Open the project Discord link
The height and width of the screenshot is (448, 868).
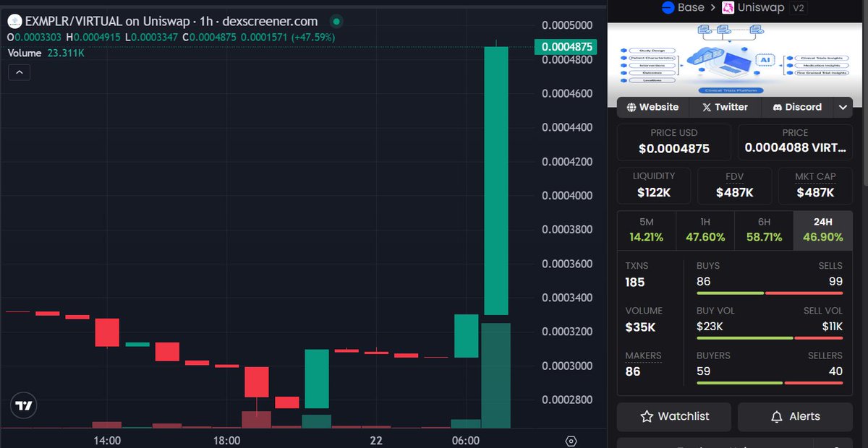797,107
